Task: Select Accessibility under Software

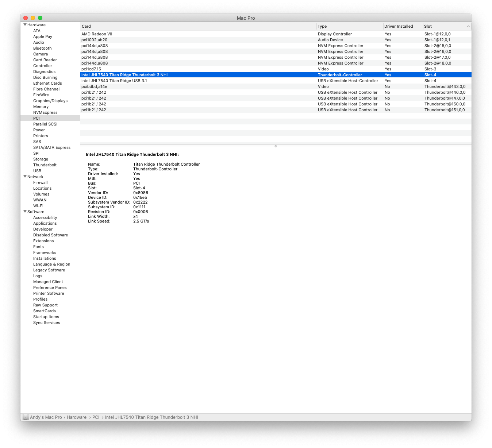Action: pyautogui.click(x=45, y=217)
